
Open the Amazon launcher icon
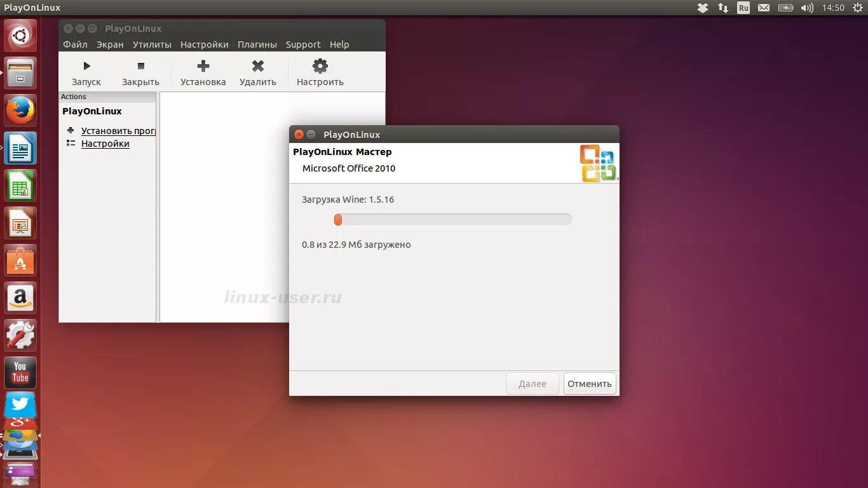click(20, 298)
